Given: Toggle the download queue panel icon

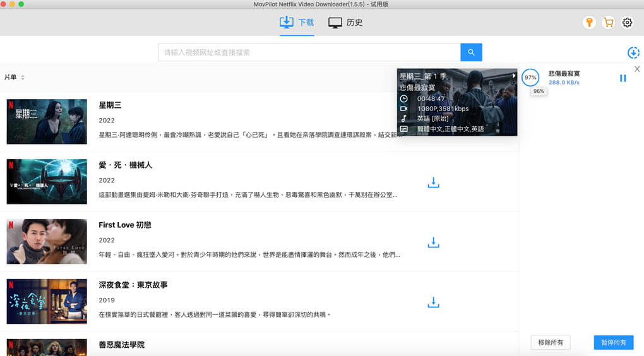Looking at the screenshot, I should click(633, 52).
